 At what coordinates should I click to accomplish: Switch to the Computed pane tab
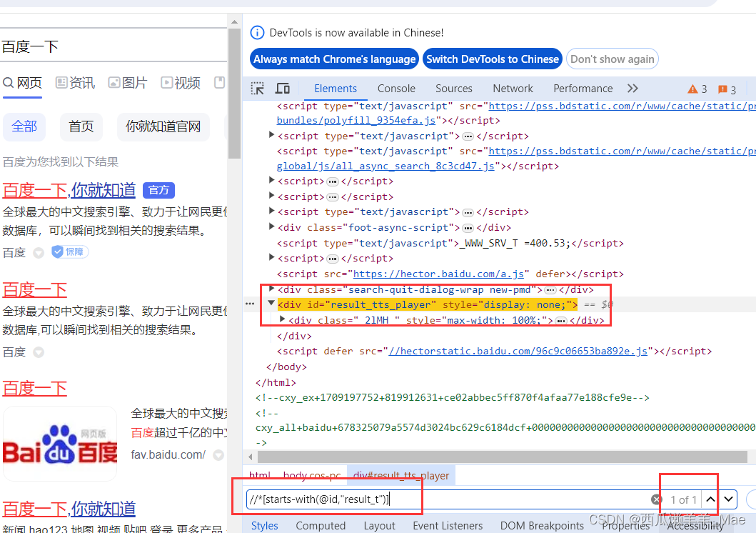321,526
